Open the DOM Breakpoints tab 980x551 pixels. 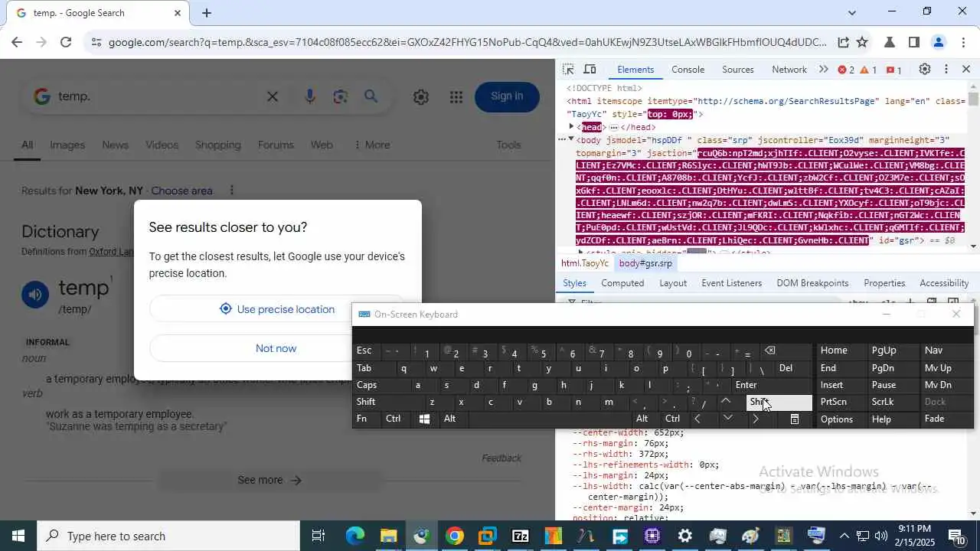[x=812, y=283]
